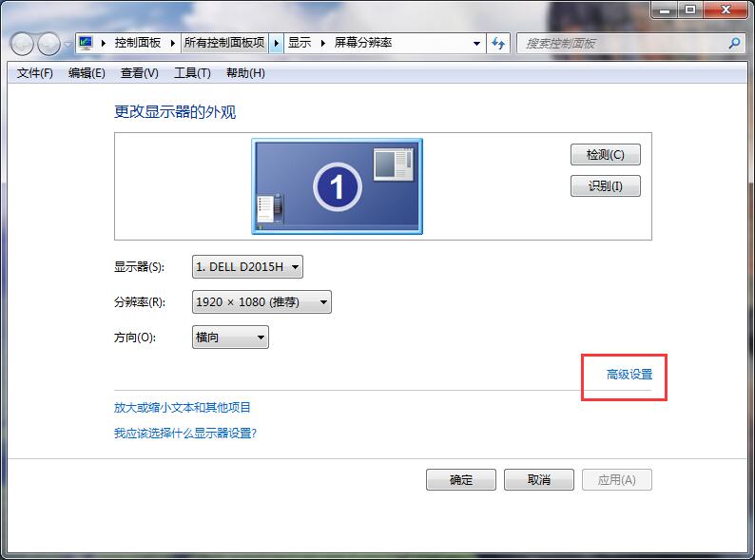Maximize the 屏幕分辨率 window
The image size is (755, 560).
690,10
